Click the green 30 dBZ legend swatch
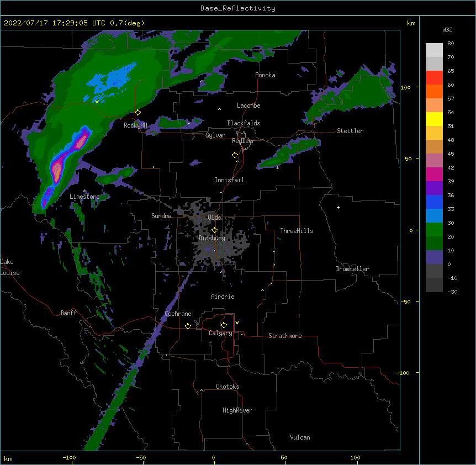This screenshot has width=476, height=465. (x=434, y=230)
